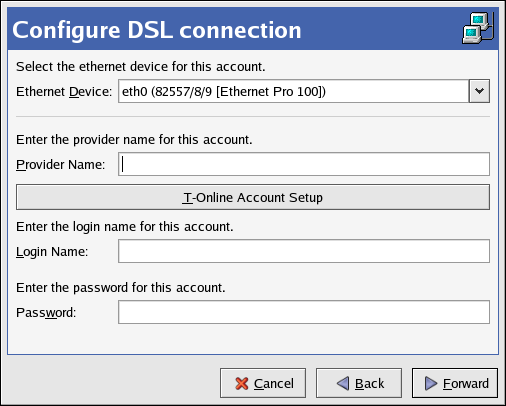Click the 'Select the ethernet device' instruction text
Image resolution: width=506 pixels, height=406 pixels.
[x=141, y=67]
